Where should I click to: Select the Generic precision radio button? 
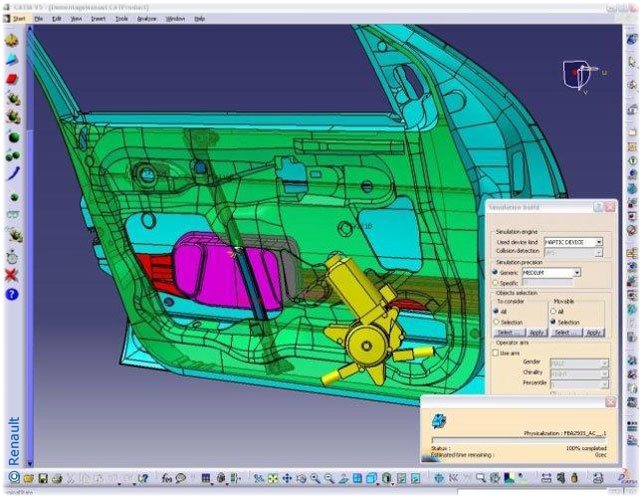pyautogui.click(x=495, y=272)
